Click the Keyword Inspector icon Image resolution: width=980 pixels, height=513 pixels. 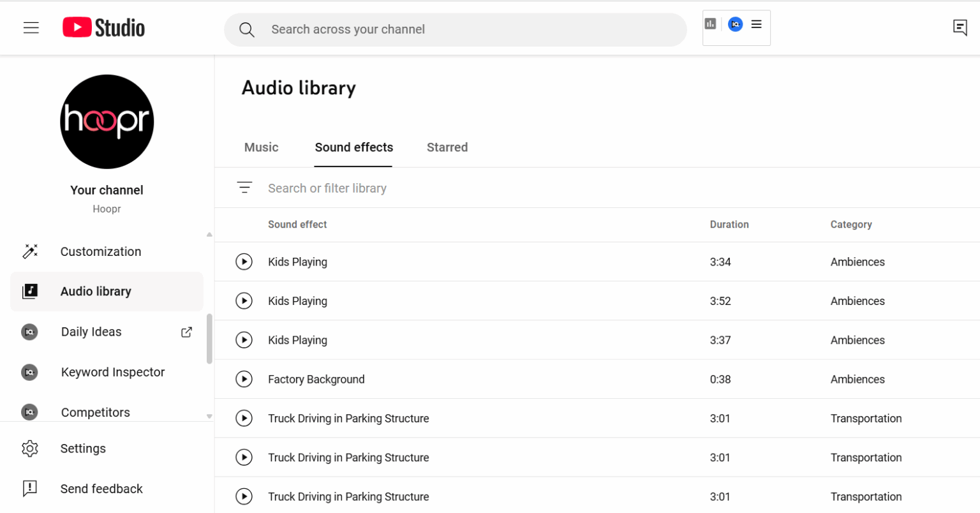(x=29, y=372)
